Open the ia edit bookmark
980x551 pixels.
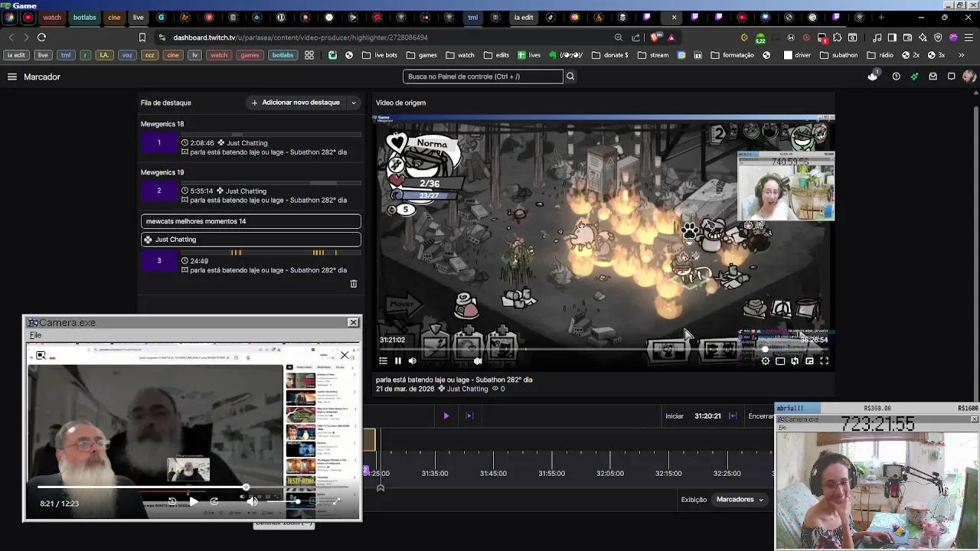16,55
